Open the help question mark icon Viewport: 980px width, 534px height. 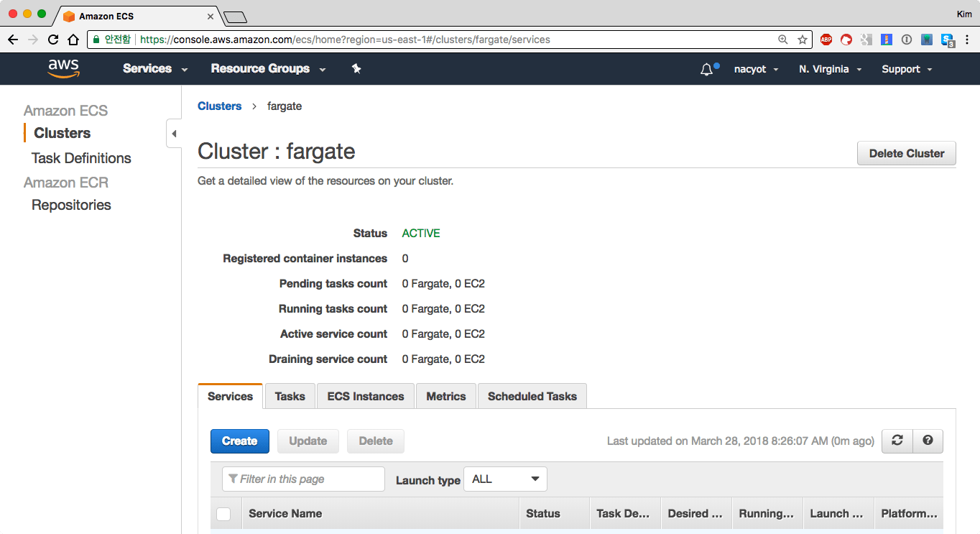point(928,441)
